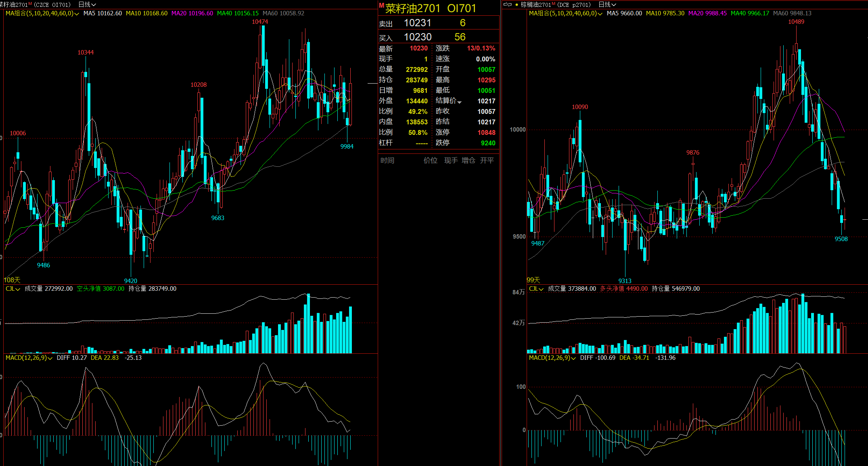Click the 买入 price 10230
This screenshot has height=466, width=868.
[418, 37]
